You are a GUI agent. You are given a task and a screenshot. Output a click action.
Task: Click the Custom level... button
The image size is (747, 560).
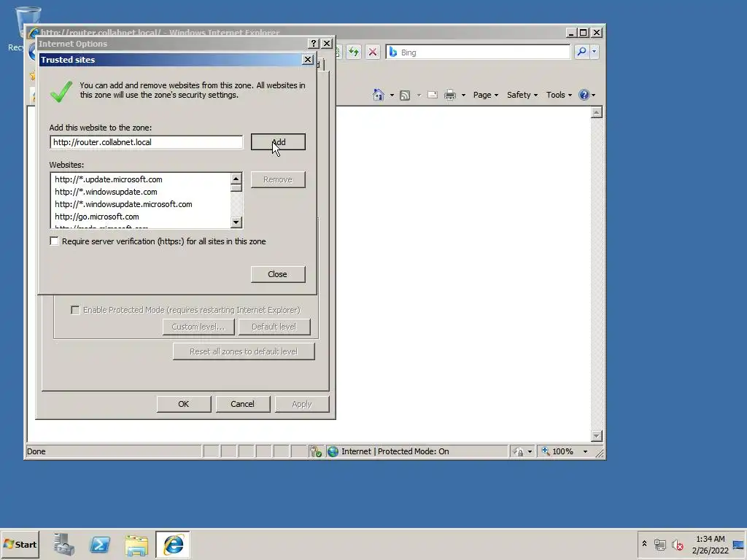[198, 327]
